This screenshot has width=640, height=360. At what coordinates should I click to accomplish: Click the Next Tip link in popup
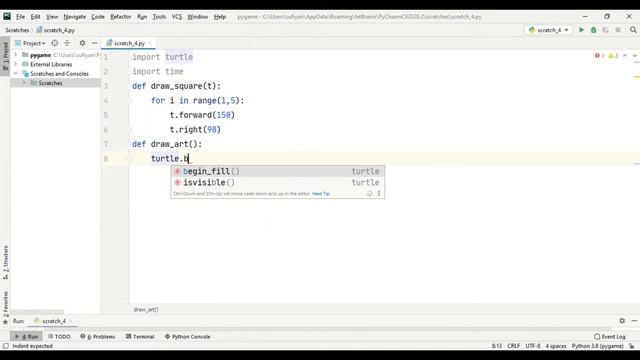pyautogui.click(x=321, y=193)
